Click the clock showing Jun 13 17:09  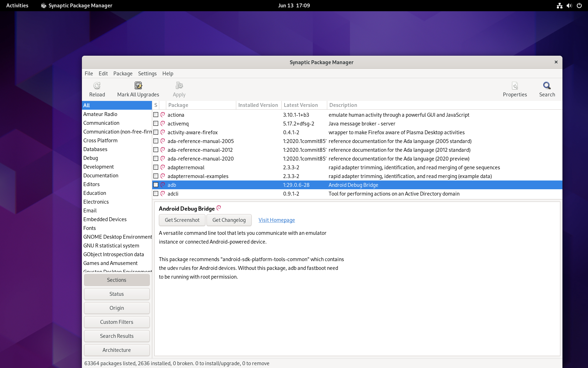click(294, 6)
